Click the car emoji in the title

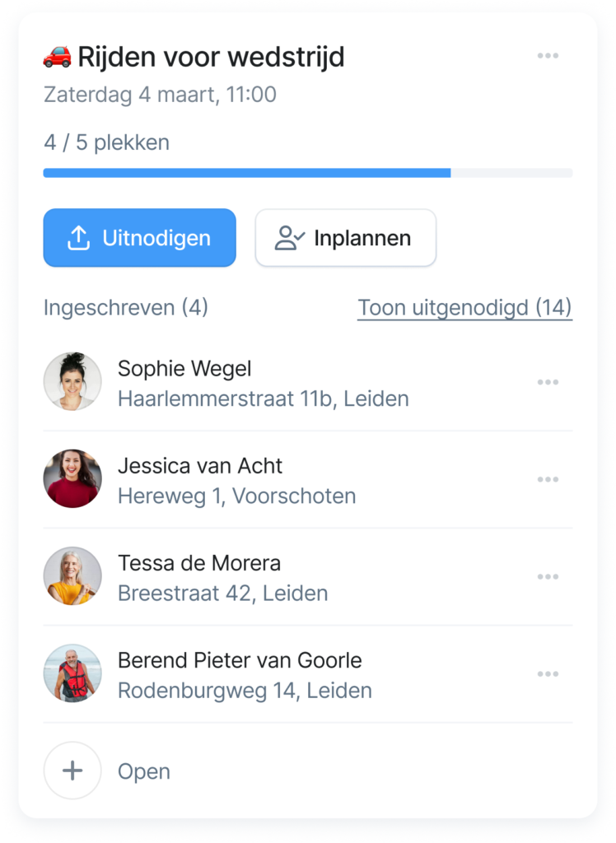[58, 57]
